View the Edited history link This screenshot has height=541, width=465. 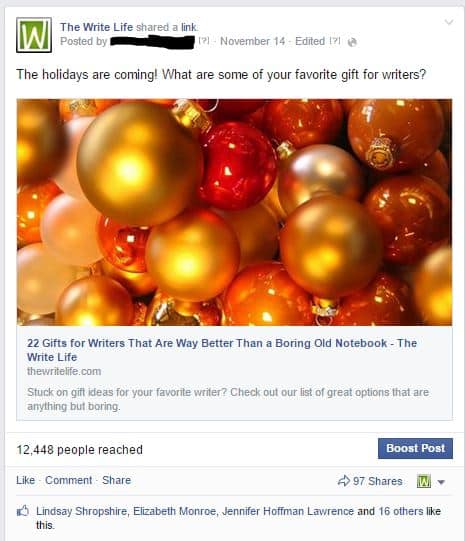pos(310,41)
